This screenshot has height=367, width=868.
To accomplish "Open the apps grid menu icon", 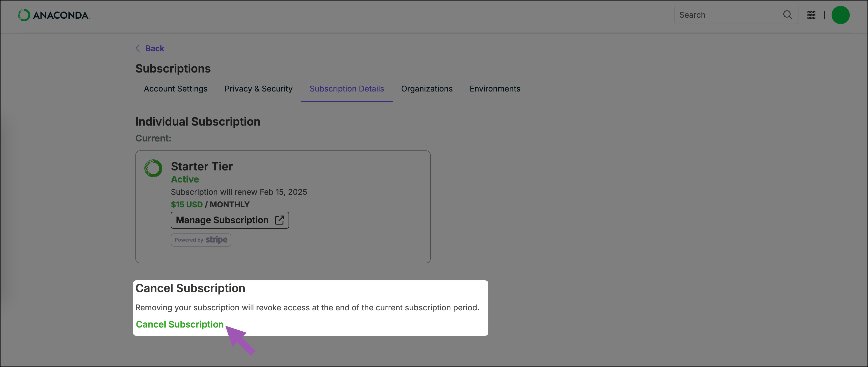I will [x=811, y=15].
